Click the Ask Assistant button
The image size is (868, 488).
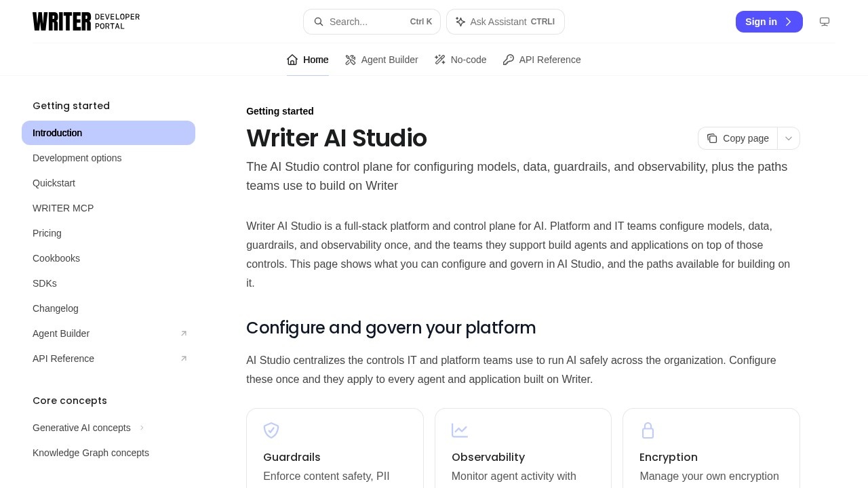coord(505,22)
